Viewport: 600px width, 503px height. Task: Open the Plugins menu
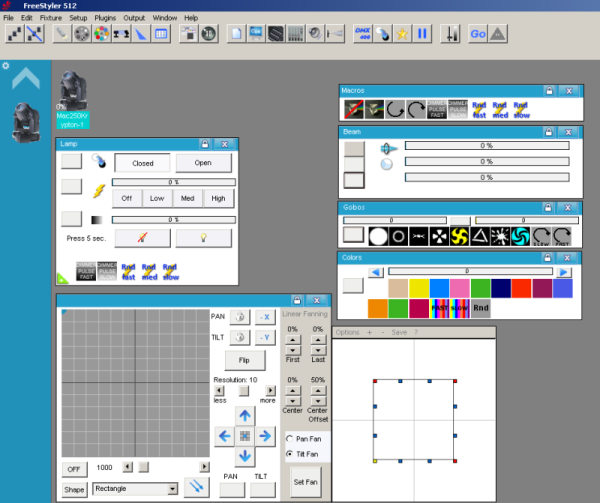click(x=107, y=18)
